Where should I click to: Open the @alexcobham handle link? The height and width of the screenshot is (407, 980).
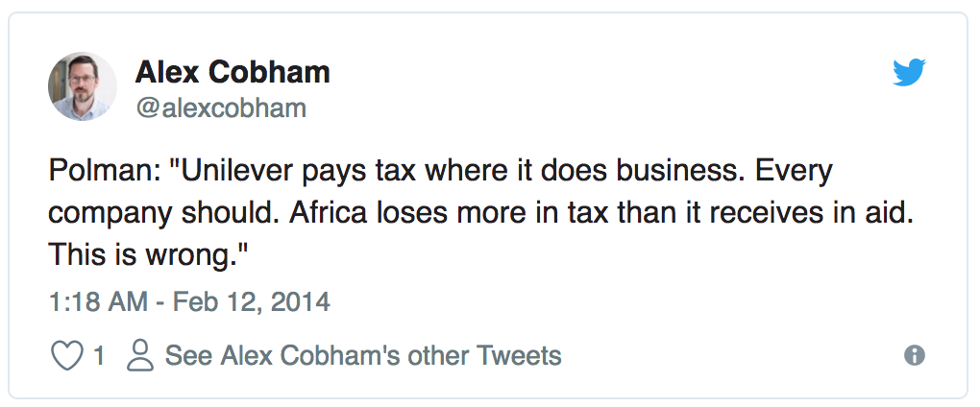coord(221,108)
